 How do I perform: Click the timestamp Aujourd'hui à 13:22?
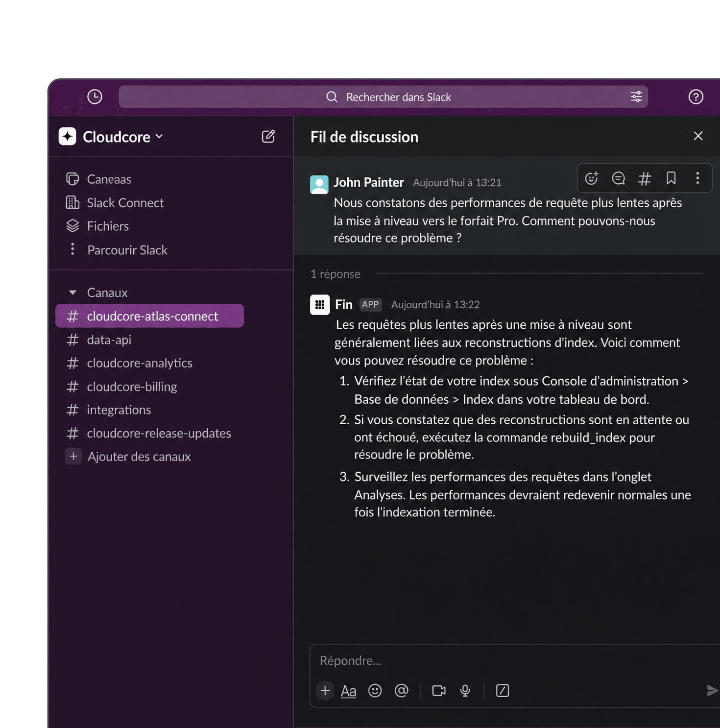435,305
